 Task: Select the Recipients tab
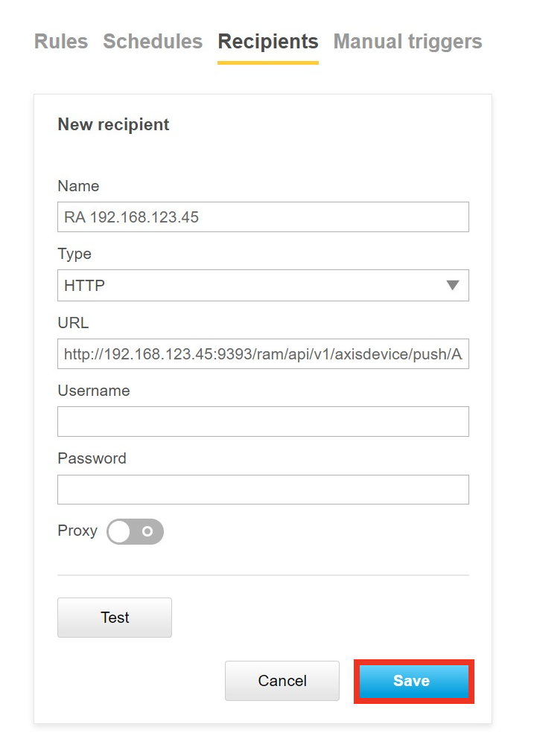268,42
